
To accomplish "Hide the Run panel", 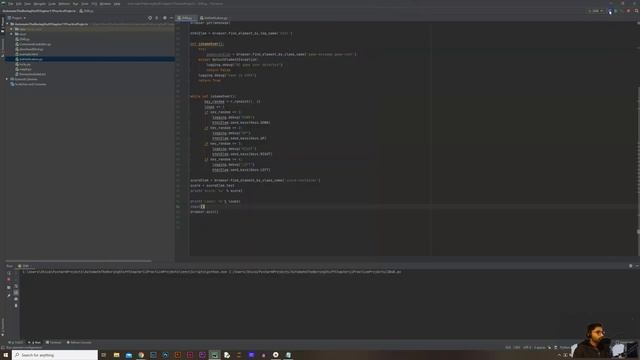I will point(637,266).
